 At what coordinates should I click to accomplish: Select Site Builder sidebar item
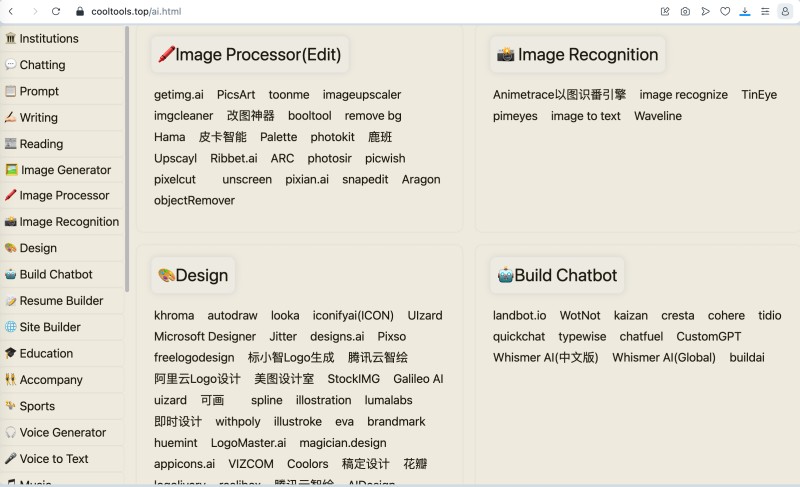point(62,327)
